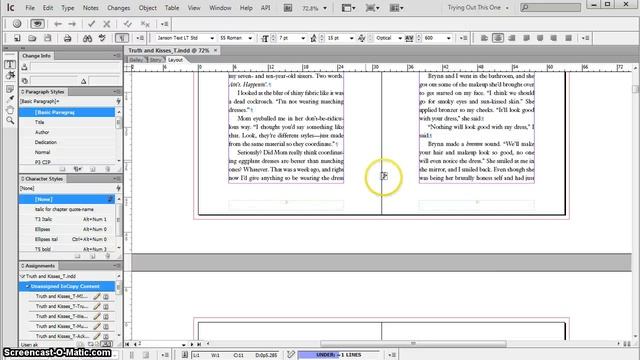The image size is (640, 360).
Task: Click the Next Page arrow in page navigation
Action: tap(192, 344)
